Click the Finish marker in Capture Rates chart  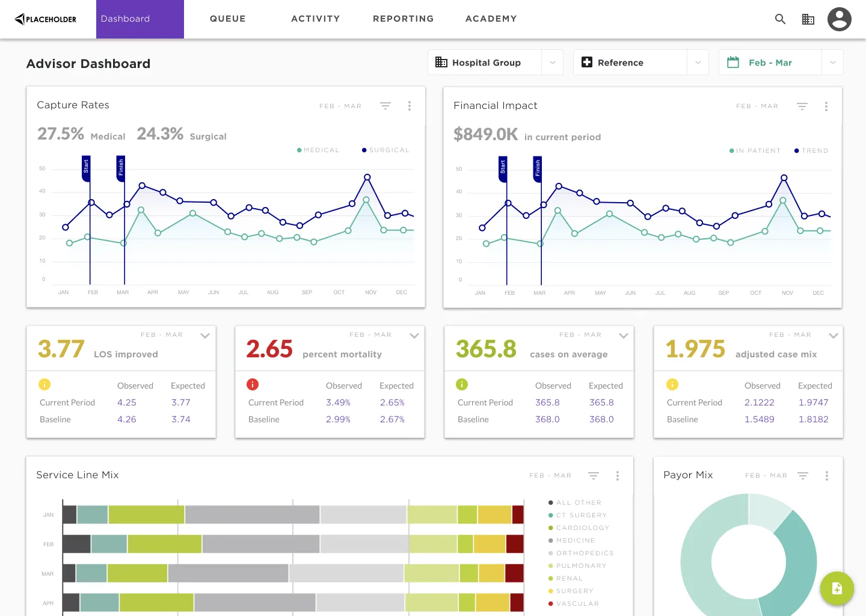[120, 168]
